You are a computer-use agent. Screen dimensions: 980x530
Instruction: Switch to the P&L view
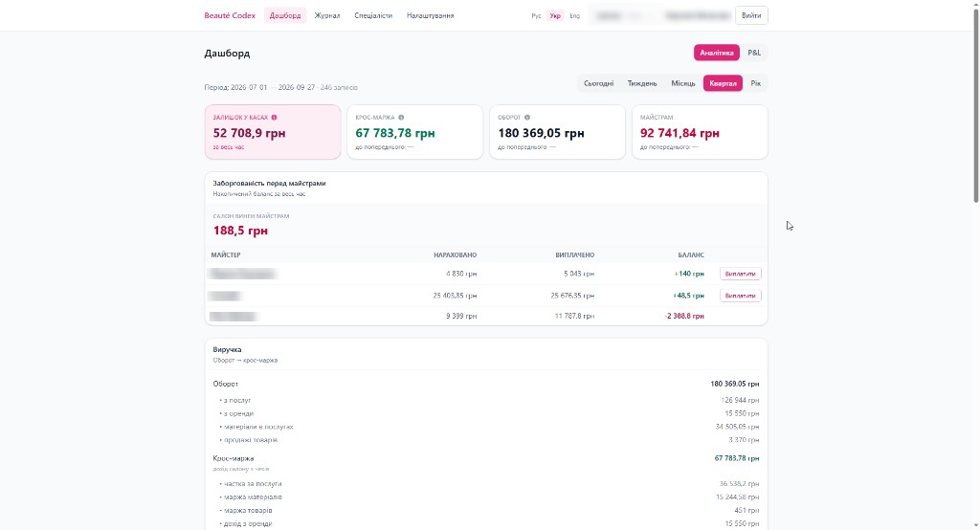click(x=754, y=54)
